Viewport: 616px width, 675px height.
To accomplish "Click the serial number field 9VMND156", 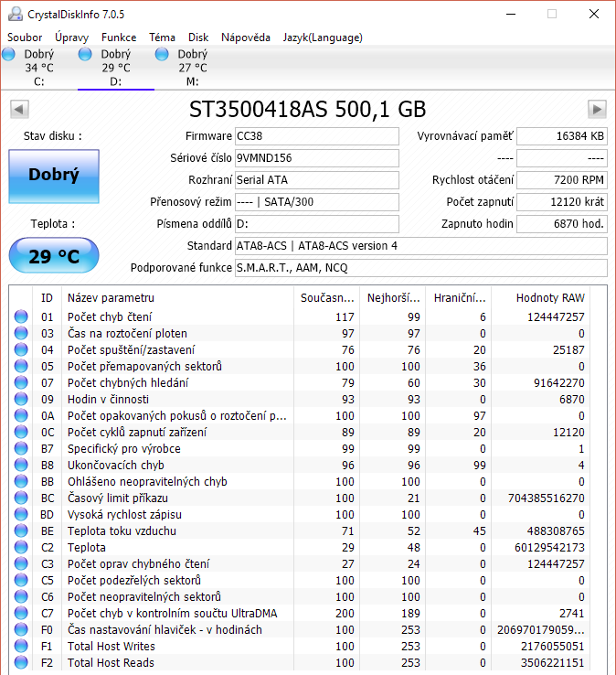I will coord(316,158).
